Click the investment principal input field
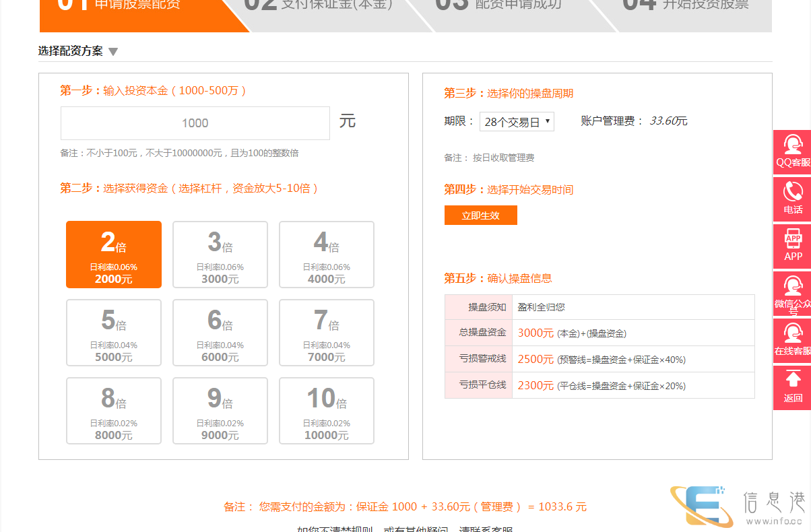Image resolution: width=811 pixels, height=532 pixels. pyautogui.click(x=195, y=123)
